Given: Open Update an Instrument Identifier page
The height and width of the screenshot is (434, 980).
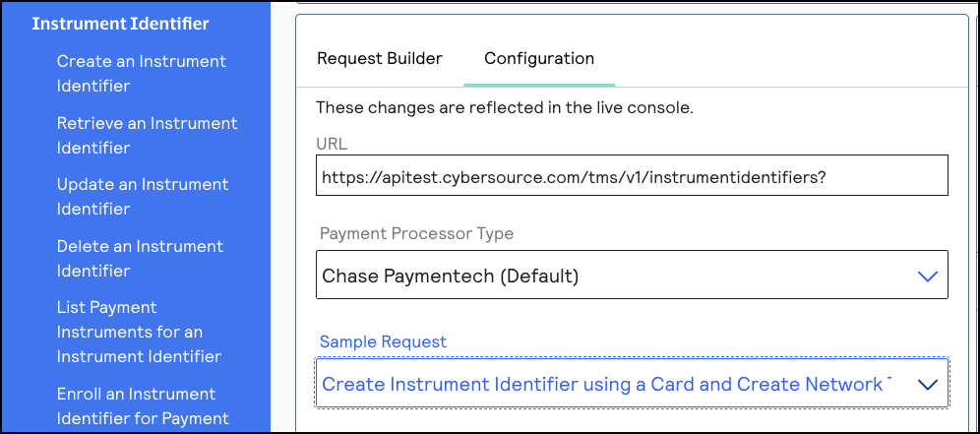Looking at the screenshot, I should click(x=142, y=197).
